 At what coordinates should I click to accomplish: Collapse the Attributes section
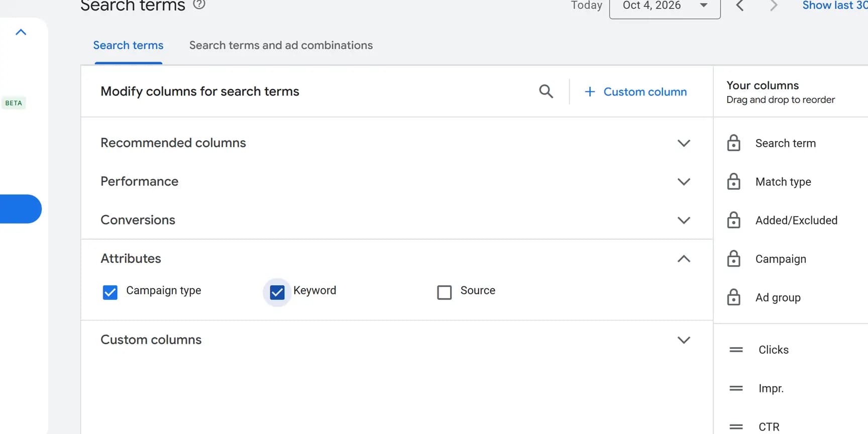point(684,259)
